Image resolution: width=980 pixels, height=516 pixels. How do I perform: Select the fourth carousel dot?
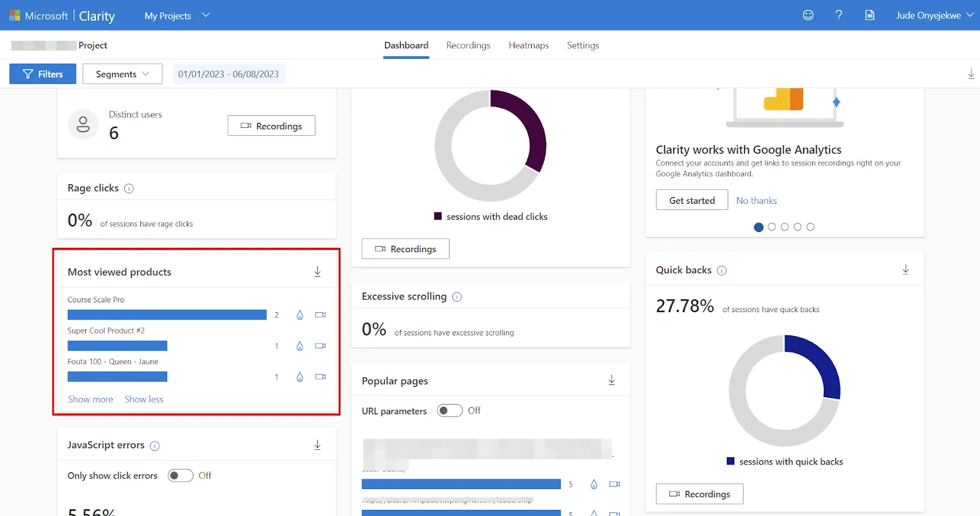(x=797, y=227)
